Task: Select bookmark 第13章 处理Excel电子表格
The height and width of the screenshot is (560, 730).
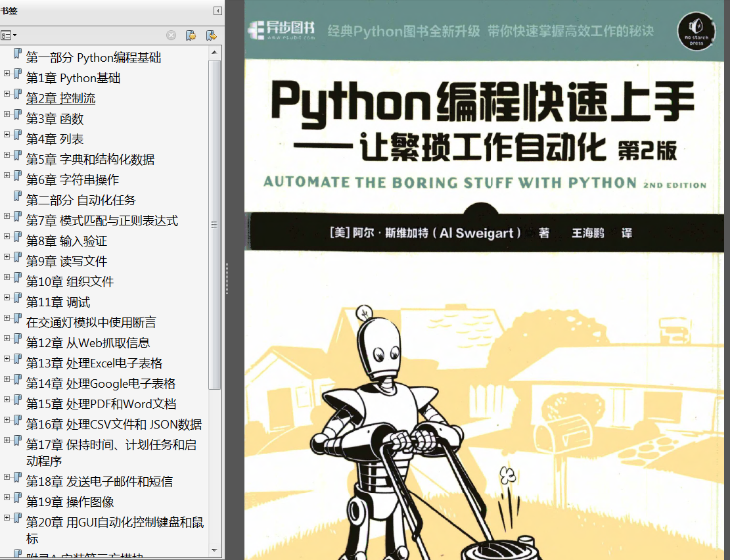Action: (x=95, y=363)
